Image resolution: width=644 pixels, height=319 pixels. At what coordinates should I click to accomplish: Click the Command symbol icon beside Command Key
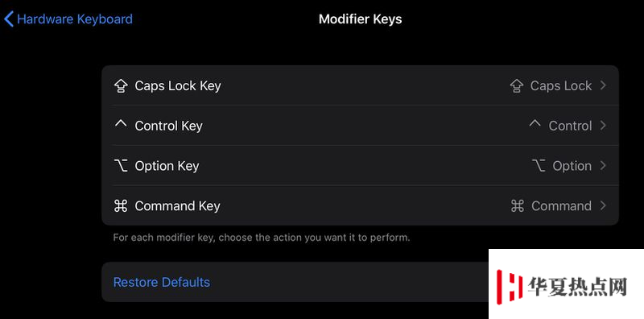[x=121, y=206]
